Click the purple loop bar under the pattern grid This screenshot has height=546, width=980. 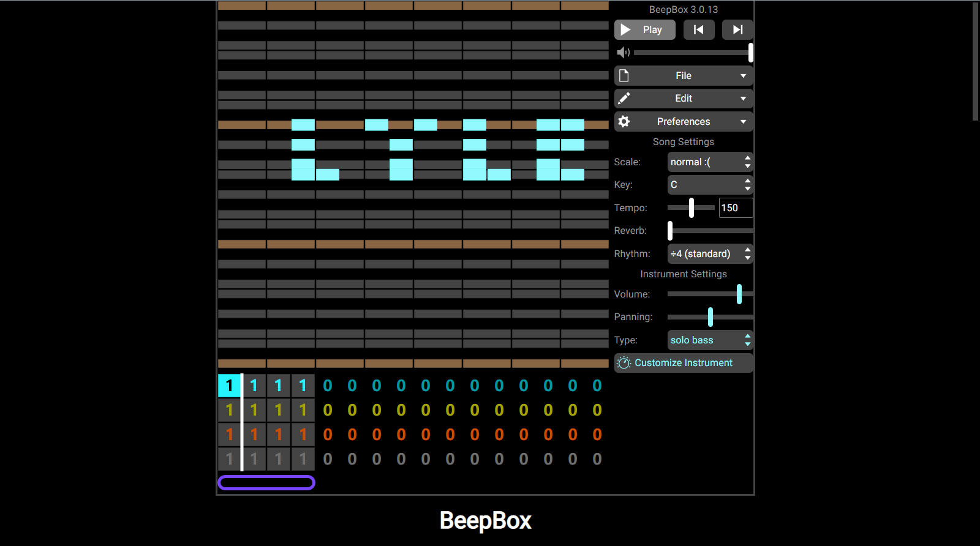pyautogui.click(x=266, y=483)
